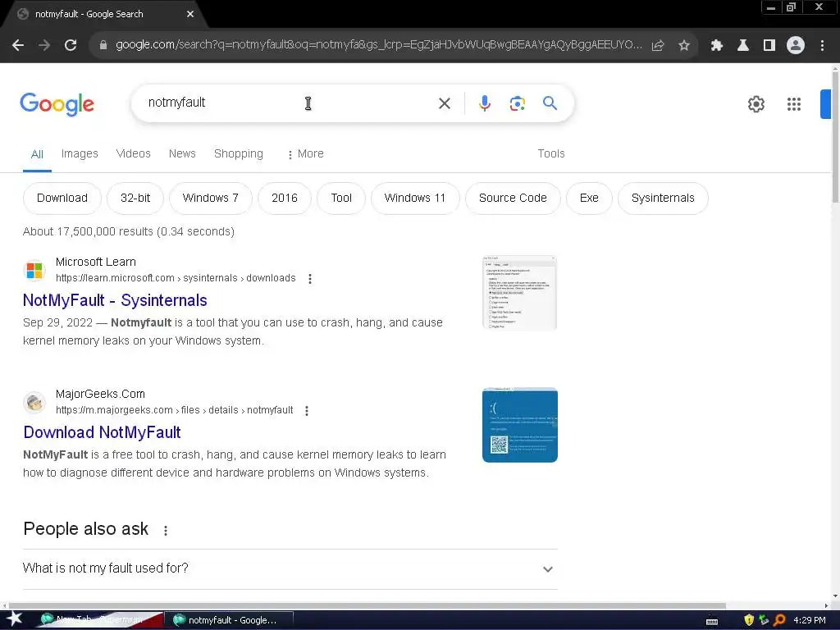Click the shield icon in system tray
The image size is (840, 630).
748,620
